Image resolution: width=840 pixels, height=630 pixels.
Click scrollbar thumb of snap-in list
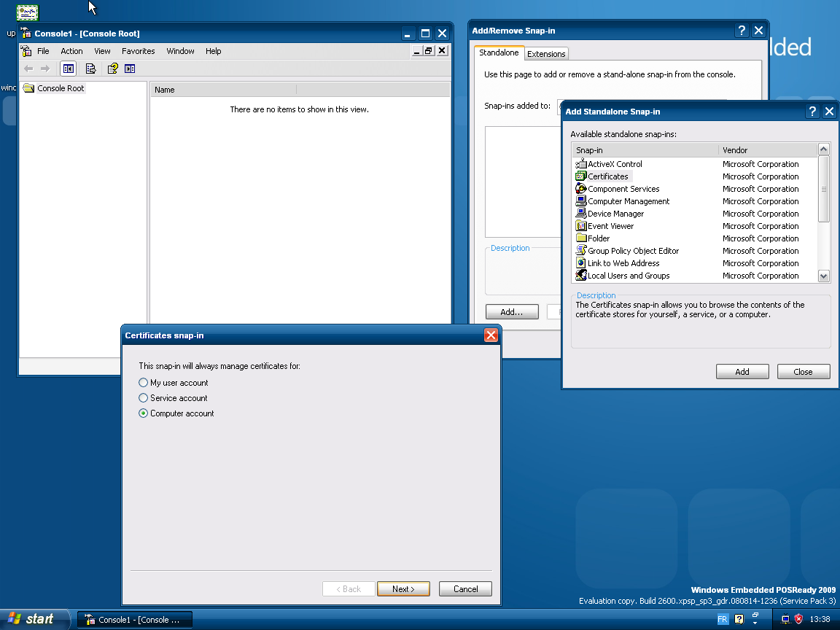click(x=823, y=189)
